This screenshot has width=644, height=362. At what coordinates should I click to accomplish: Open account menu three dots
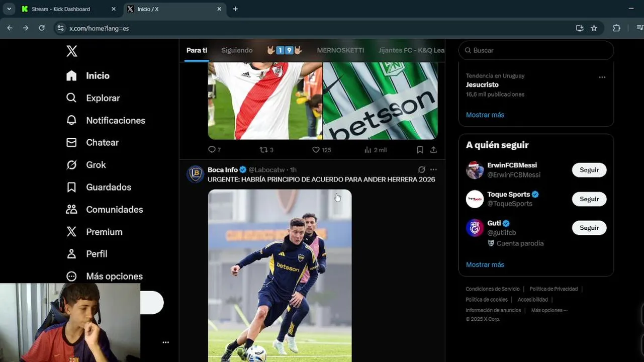click(165, 342)
